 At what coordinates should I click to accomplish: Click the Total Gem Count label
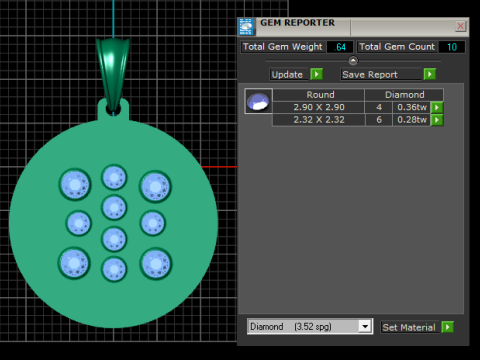397,47
